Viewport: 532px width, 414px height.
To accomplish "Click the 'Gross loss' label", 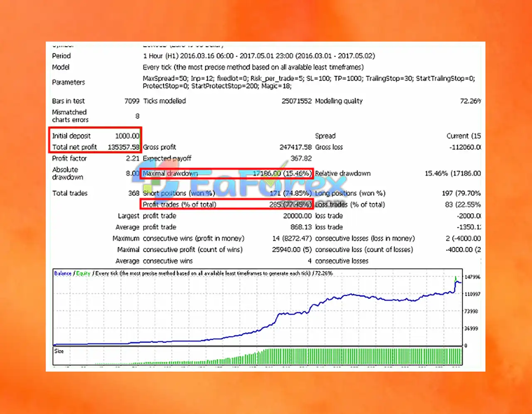I will pyautogui.click(x=329, y=147).
